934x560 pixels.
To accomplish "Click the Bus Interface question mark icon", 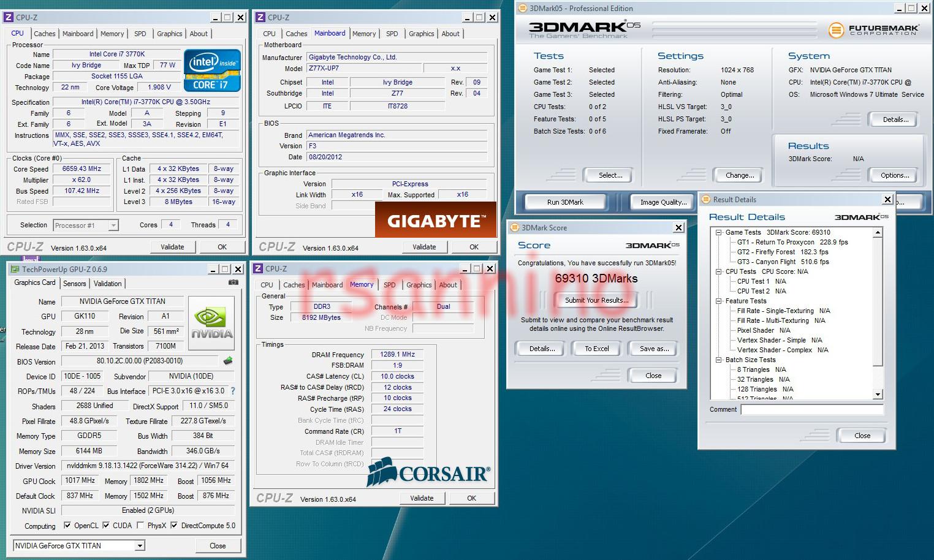I will [232, 391].
